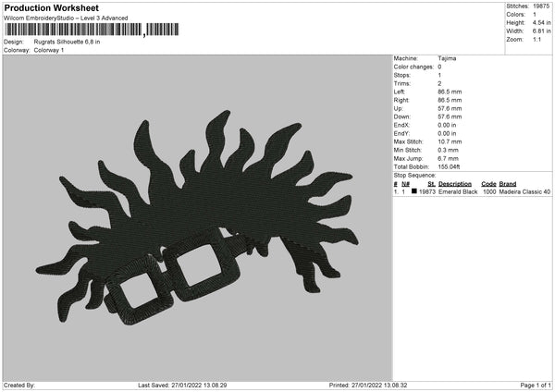This screenshot has height=392, width=555.
Task: Select brand Madeira Classic 40
Action: point(524,191)
